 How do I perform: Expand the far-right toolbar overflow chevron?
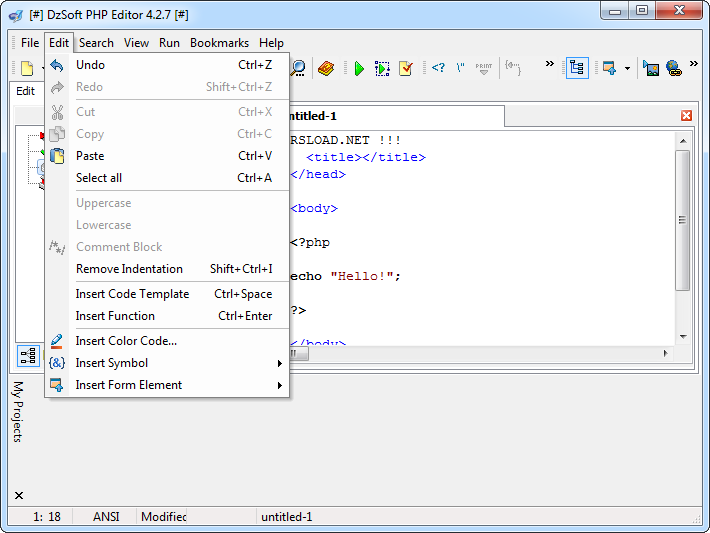tap(694, 63)
